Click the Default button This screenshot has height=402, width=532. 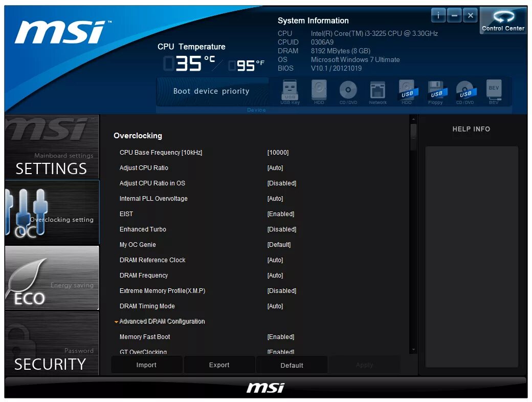[292, 365]
